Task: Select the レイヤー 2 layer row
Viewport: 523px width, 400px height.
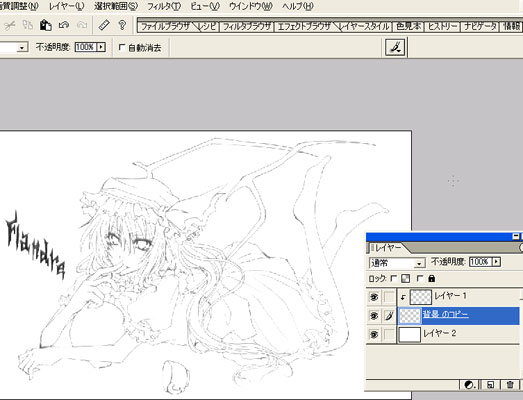Action: (x=459, y=334)
